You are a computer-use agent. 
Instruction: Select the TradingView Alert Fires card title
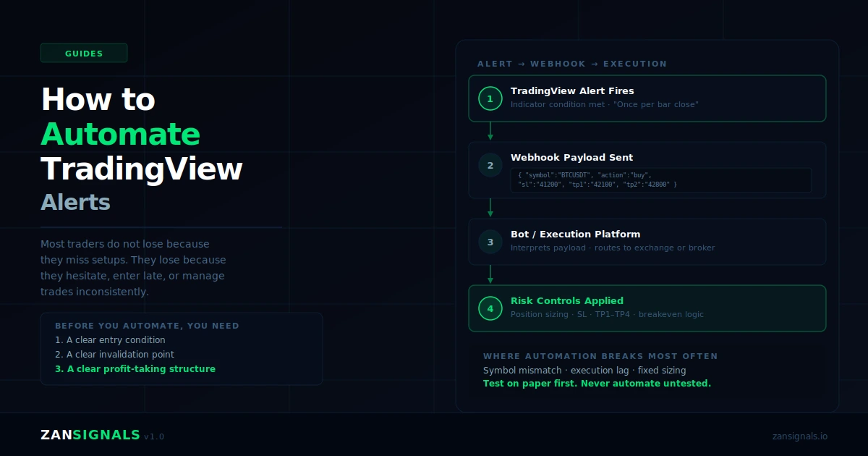(x=572, y=91)
